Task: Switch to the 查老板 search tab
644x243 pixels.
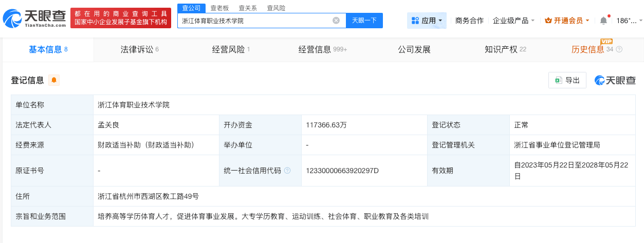Action: [219, 8]
